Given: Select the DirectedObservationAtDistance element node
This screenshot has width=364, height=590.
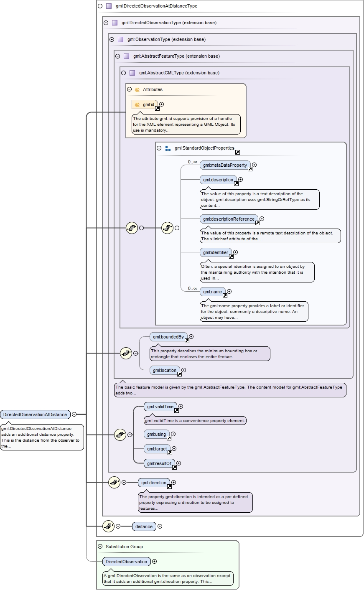Looking at the screenshot, I should tap(35, 415).
